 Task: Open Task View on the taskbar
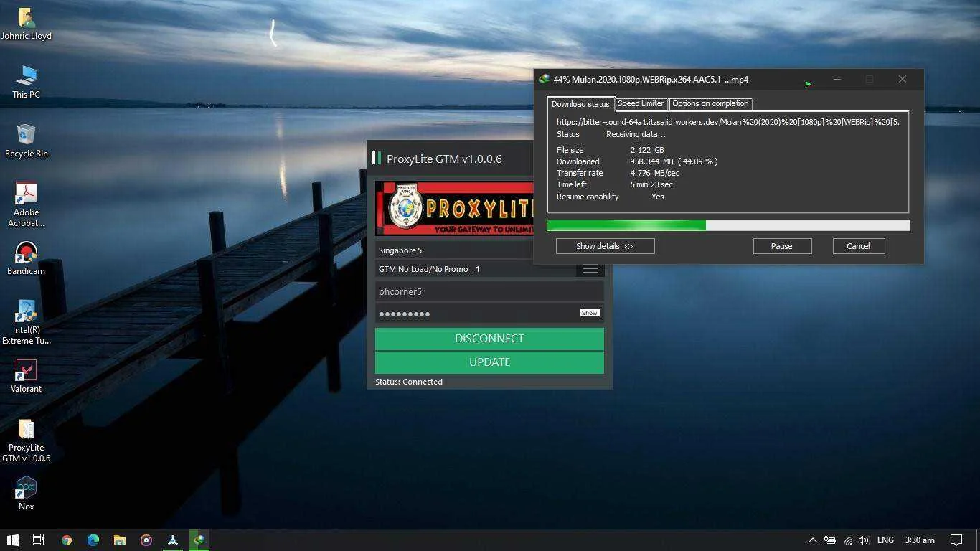point(39,540)
